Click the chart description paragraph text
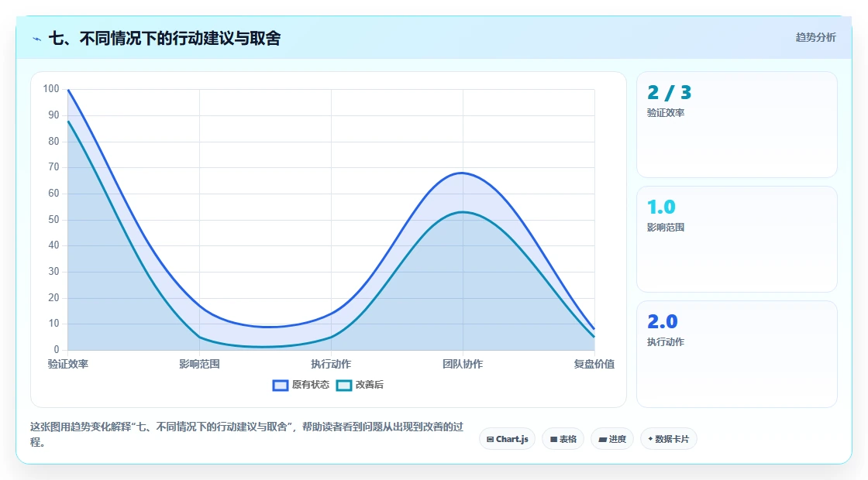The height and width of the screenshot is (480, 868). point(247,434)
